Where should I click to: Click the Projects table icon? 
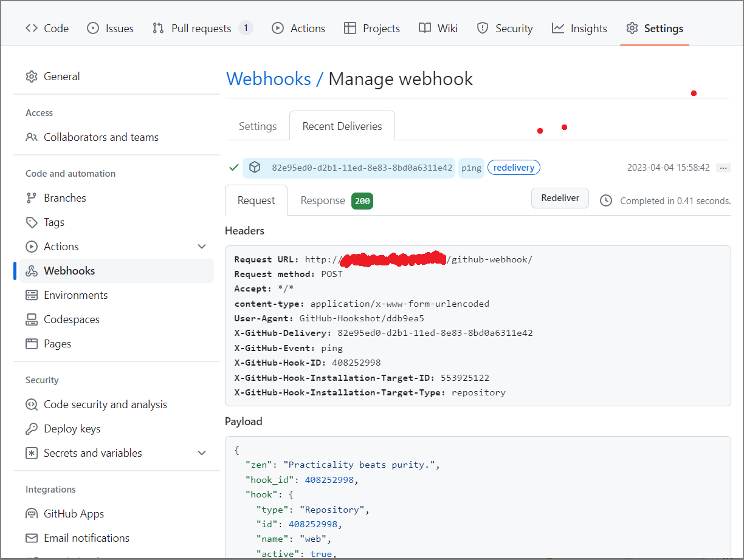(350, 28)
